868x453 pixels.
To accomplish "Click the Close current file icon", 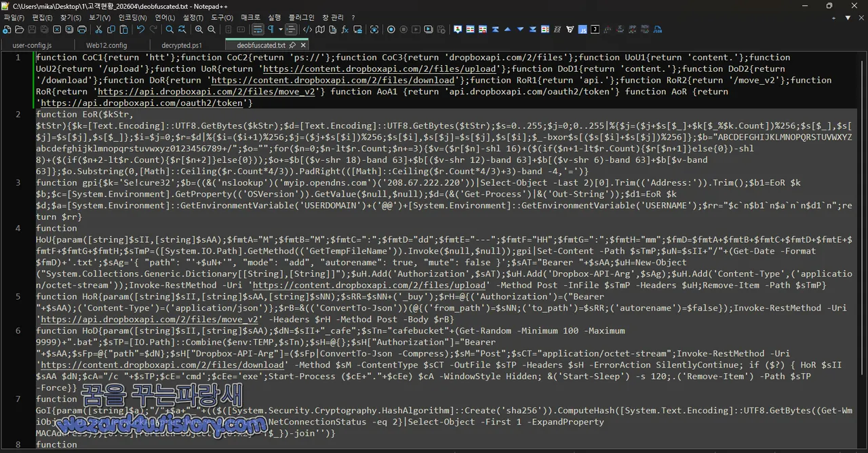I will coord(57,30).
